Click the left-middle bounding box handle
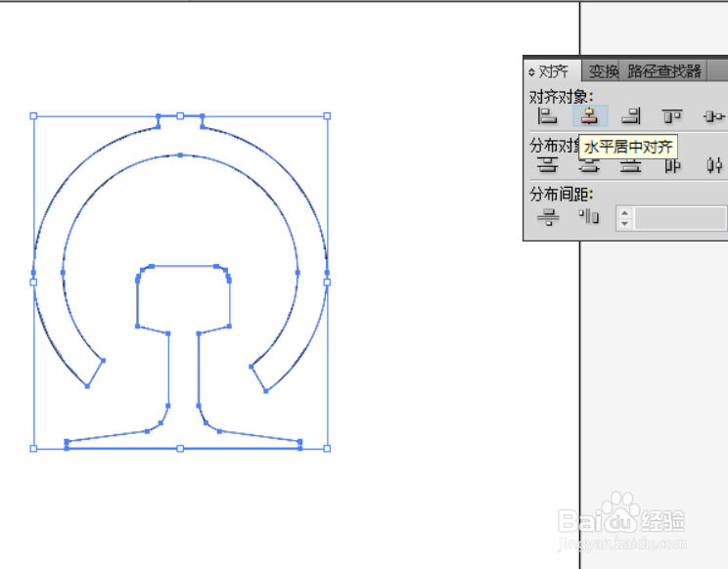Screen dimensions: 728x569 [33, 282]
